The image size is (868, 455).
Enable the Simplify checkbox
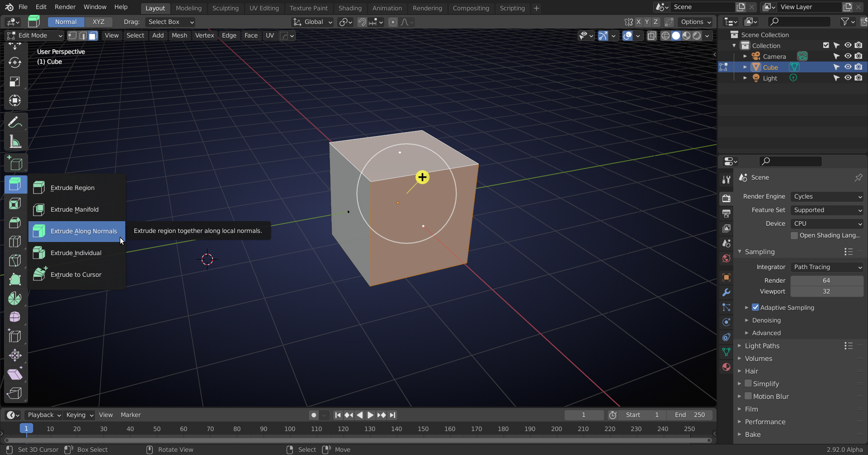click(x=748, y=384)
